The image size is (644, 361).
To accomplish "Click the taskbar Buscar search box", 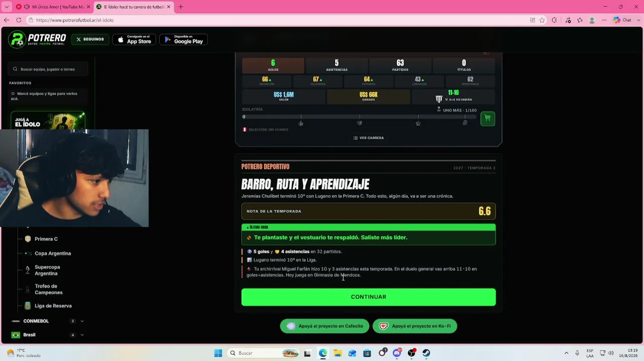I will [x=264, y=353].
